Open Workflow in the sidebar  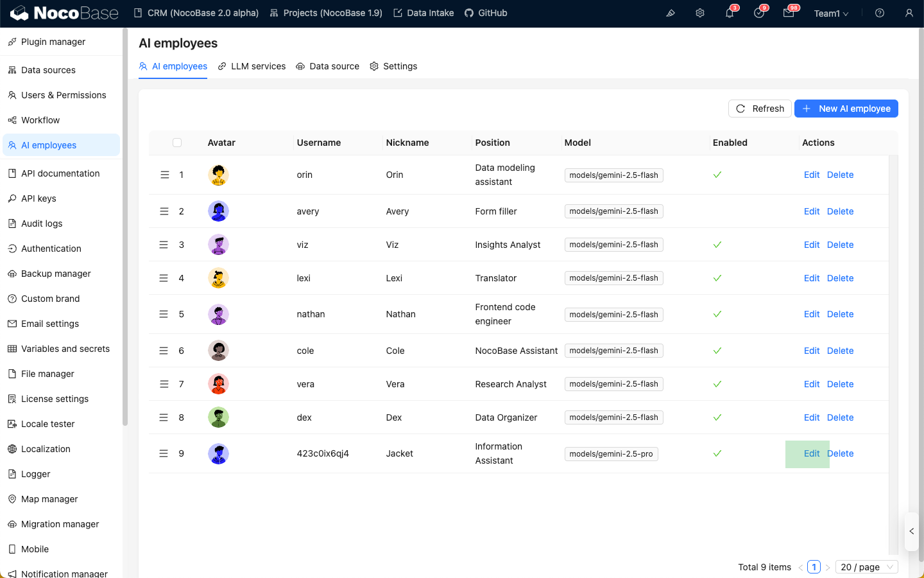point(40,120)
